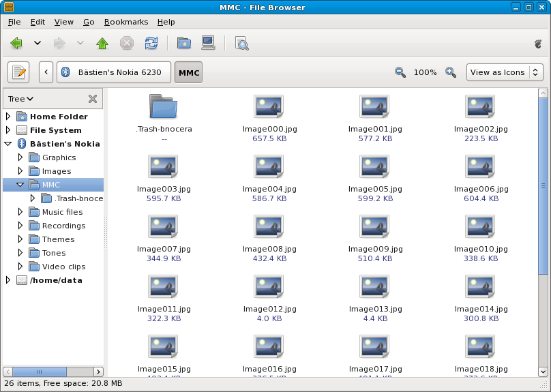Go back using the green back arrow
Viewport: 551px width, 392px height.
tap(16, 44)
